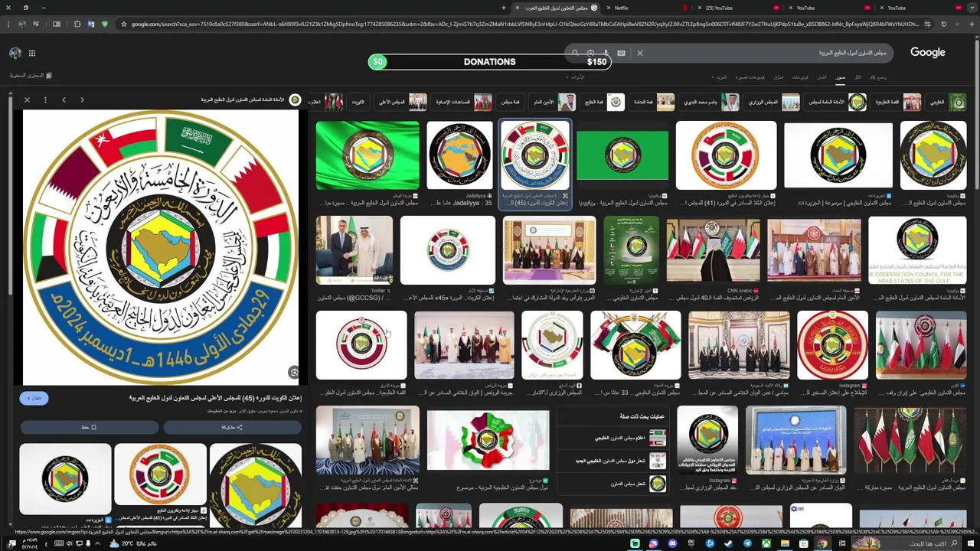980x551 pixels.
Task: Open the search Tools dropdown
Action: (x=575, y=77)
